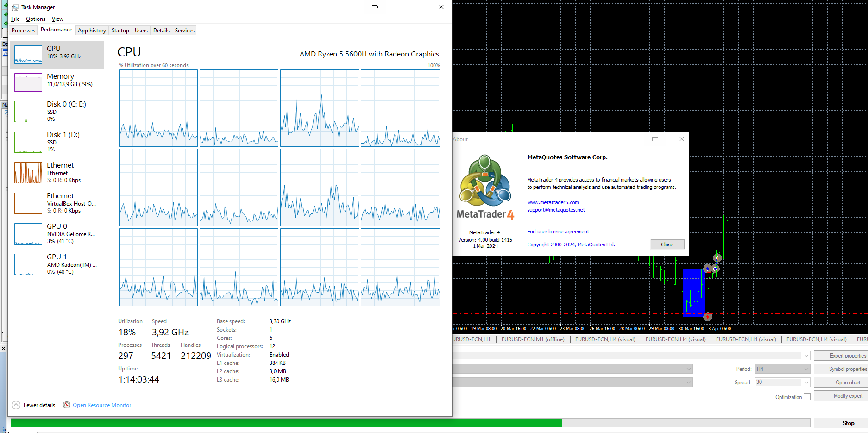Click the L3 cache 16,0 MB value
The width and height of the screenshot is (868, 433).
pos(279,380)
